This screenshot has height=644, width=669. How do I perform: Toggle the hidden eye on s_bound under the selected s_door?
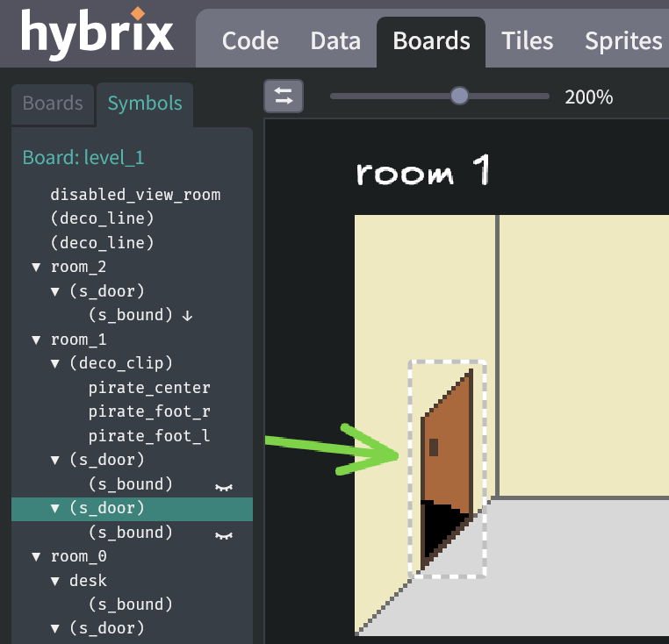[x=224, y=535]
